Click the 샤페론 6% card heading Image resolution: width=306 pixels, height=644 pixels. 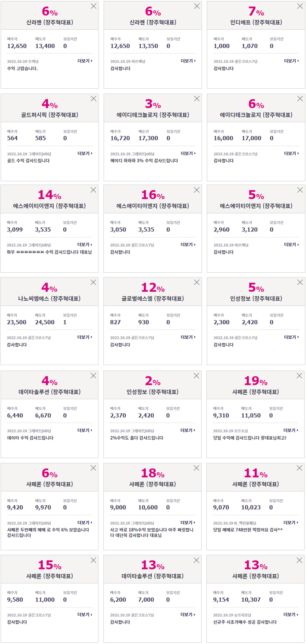point(49,484)
